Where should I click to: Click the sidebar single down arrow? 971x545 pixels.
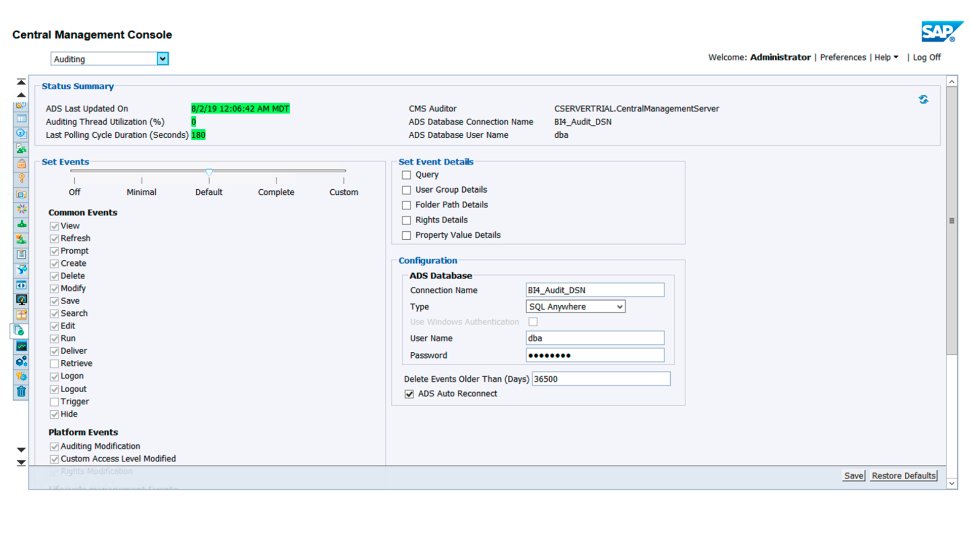point(21,450)
